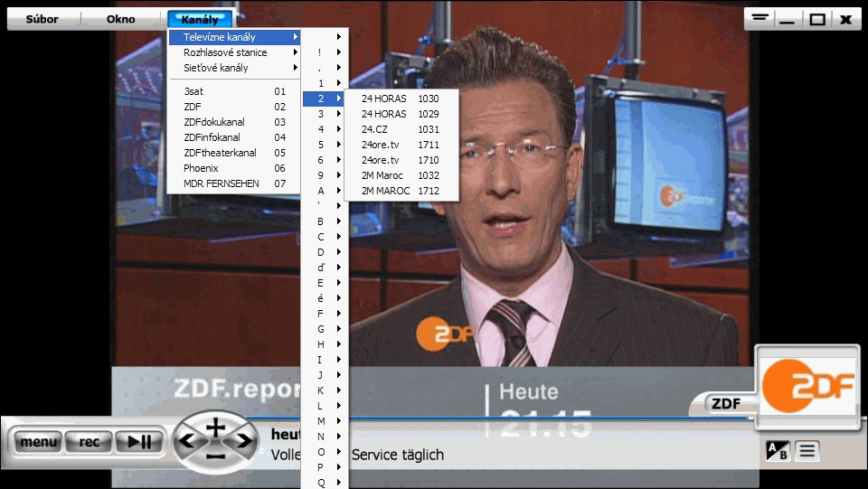Click the ZDF channel logo thumbnail
The image size is (868, 489).
807,386
